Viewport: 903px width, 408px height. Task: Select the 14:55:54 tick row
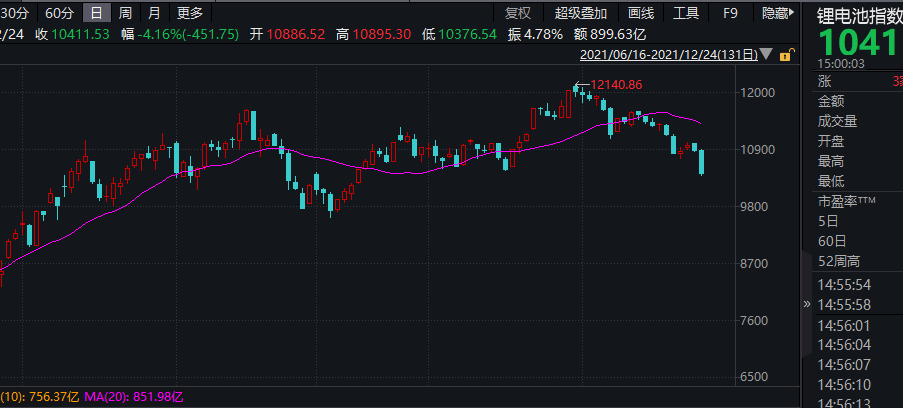844,285
